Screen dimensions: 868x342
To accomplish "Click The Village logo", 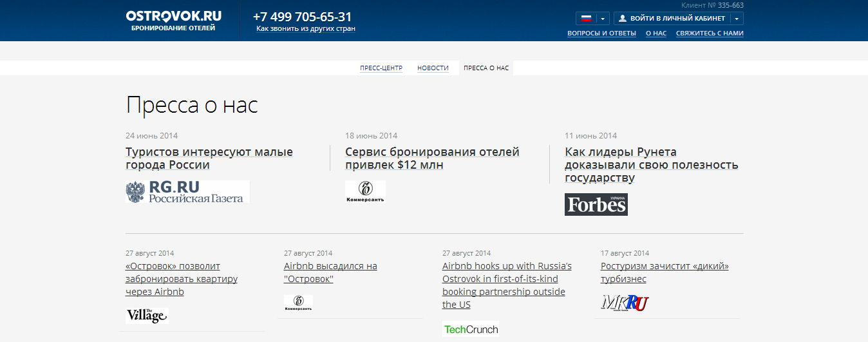I will point(147,316).
